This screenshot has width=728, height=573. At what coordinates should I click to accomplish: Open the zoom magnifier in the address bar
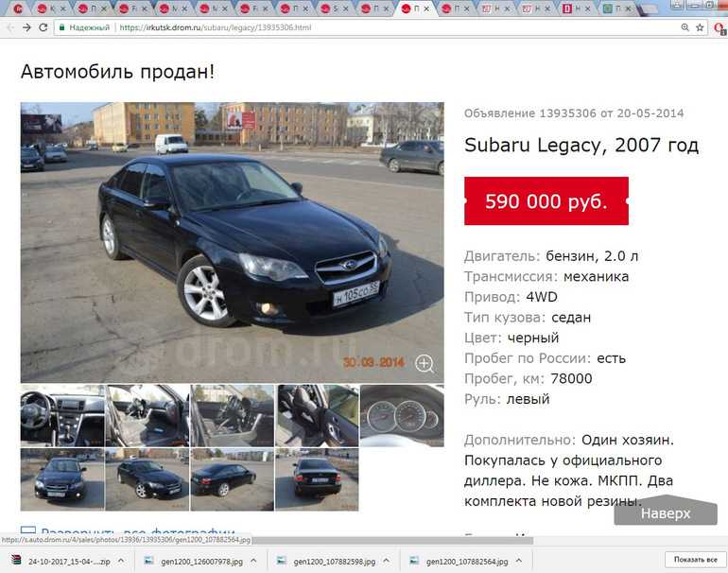pos(685,27)
